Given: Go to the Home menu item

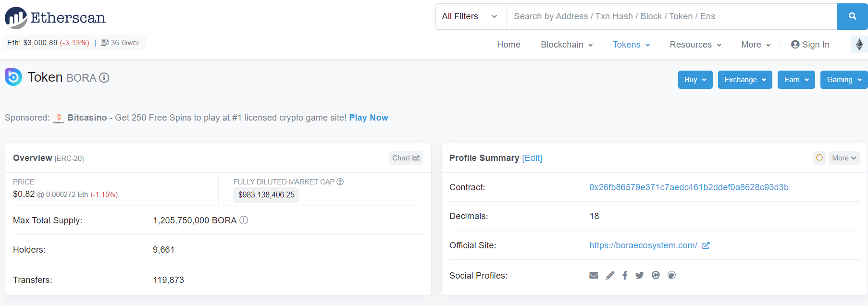Looking at the screenshot, I should point(508,45).
